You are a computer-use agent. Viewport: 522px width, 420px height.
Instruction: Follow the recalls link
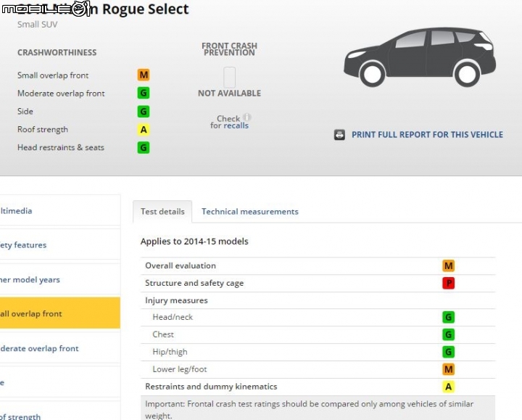(236, 125)
